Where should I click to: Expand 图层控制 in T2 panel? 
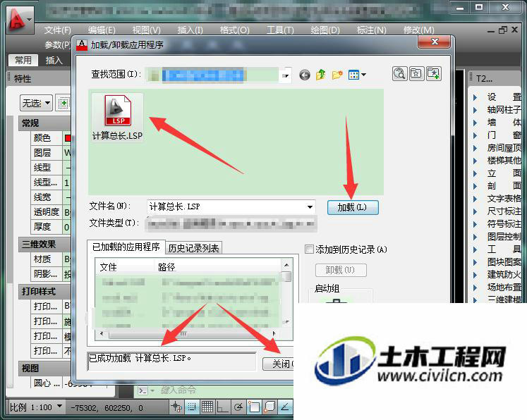[475, 237]
